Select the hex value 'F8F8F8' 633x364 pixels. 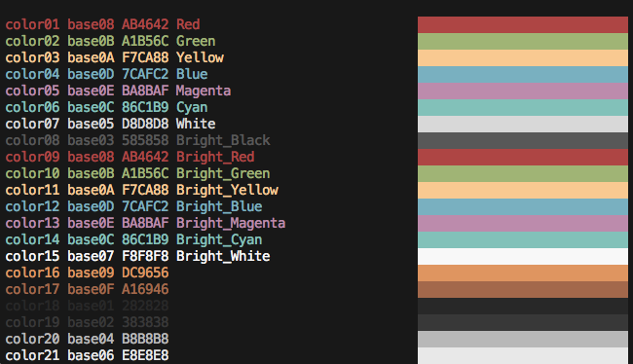click(x=145, y=256)
